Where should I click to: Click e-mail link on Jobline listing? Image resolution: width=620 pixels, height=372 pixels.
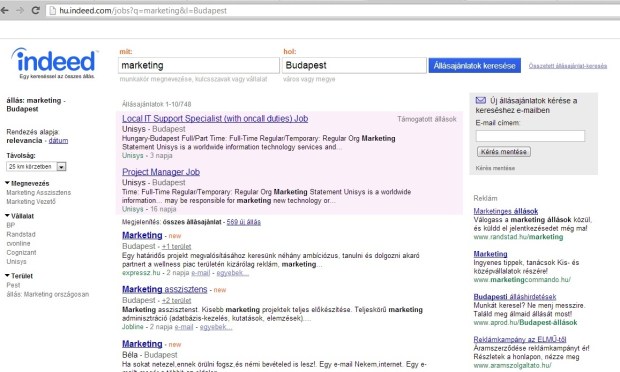pos(184,327)
